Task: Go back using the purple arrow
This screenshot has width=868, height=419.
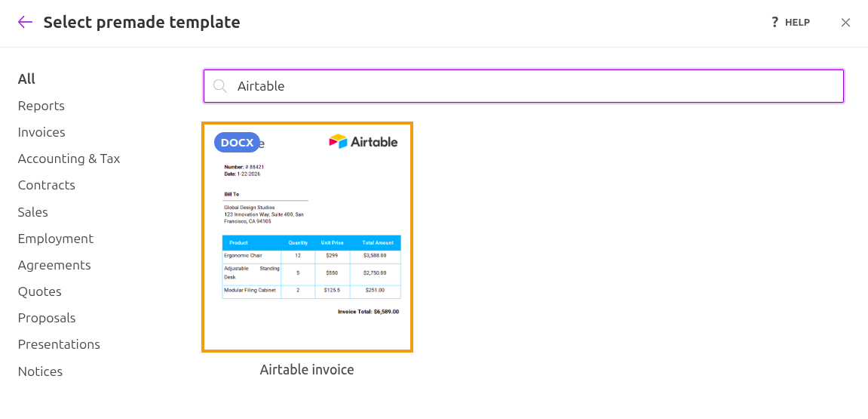Action: [x=26, y=22]
